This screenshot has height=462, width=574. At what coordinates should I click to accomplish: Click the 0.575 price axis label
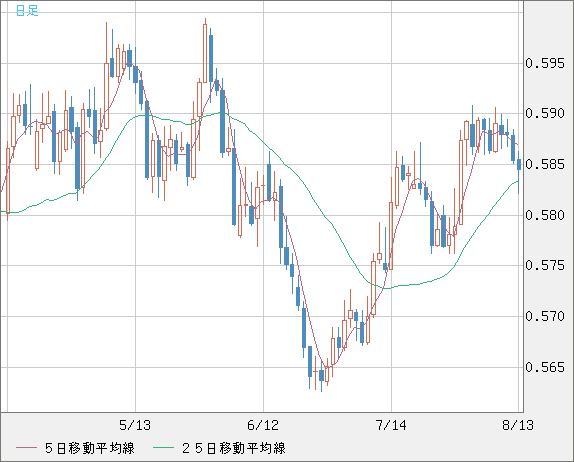(x=545, y=265)
